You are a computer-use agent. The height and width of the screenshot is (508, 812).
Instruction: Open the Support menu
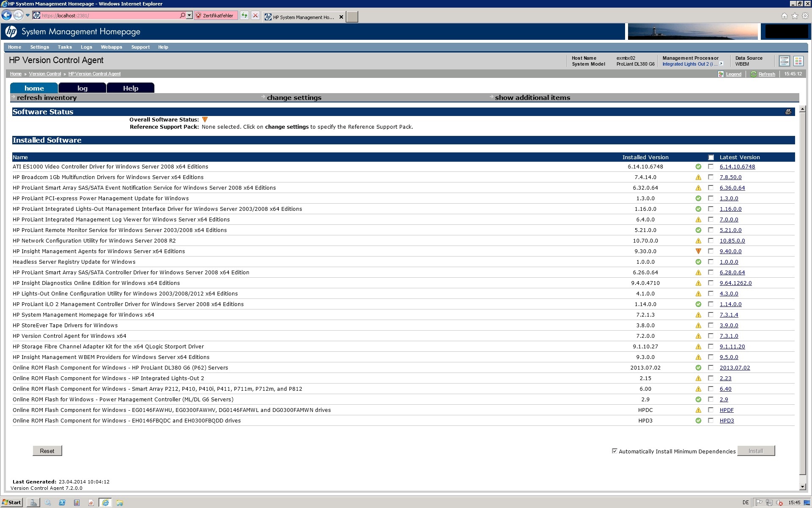click(140, 47)
